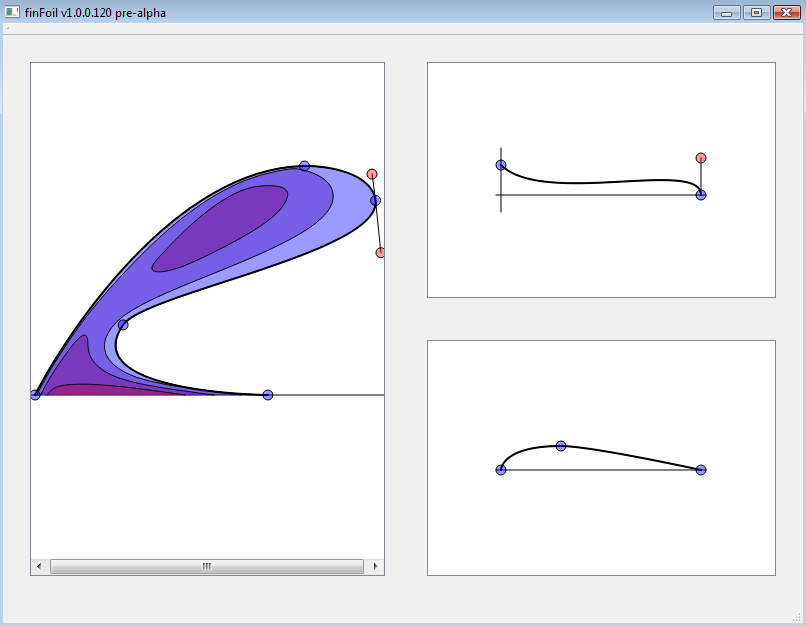
Task: Click the finFoil app icon in title bar
Action: pyautogui.click(x=12, y=12)
